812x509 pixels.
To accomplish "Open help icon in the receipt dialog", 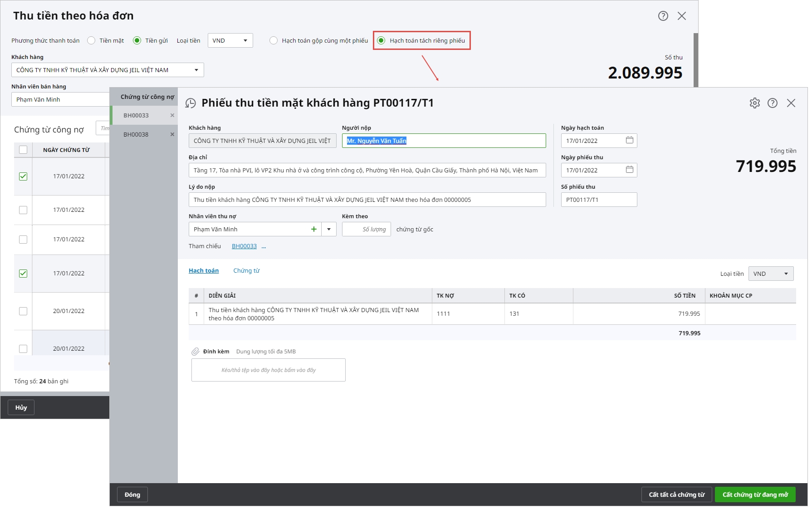I will point(772,103).
